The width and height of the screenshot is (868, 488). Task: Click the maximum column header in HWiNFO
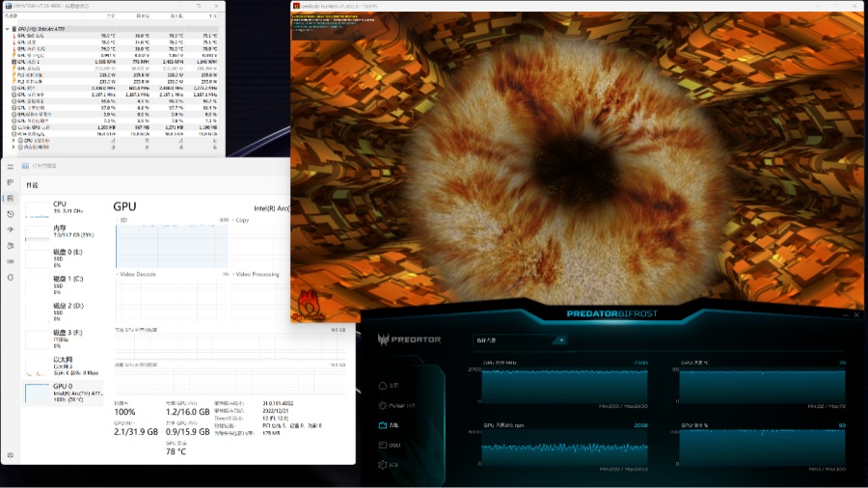pos(168,16)
